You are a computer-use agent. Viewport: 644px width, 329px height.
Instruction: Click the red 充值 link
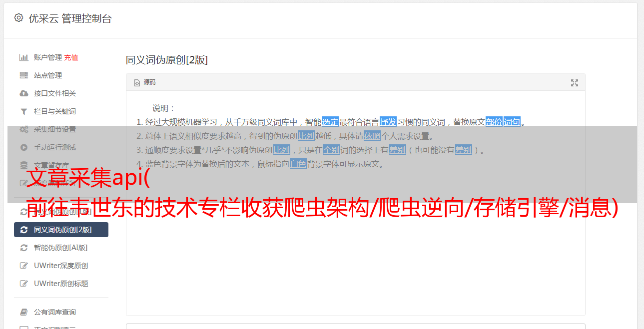[x=71, y=57]
